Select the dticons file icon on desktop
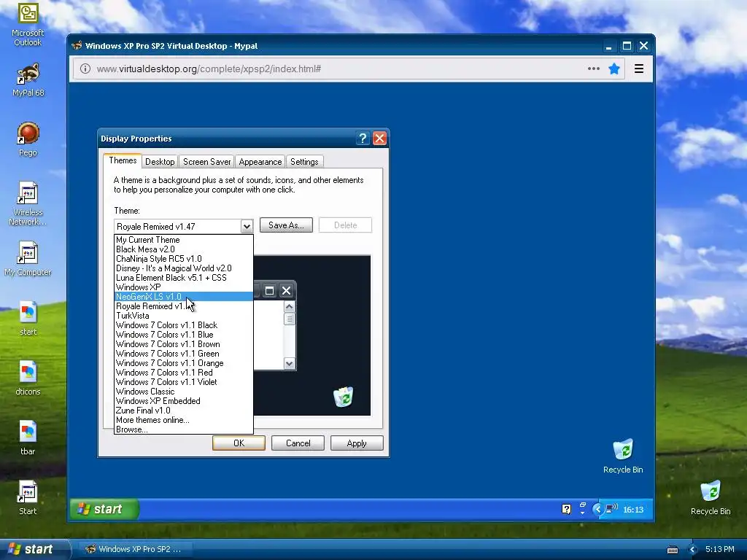Image resolution: width=747 pixels, height=560 pixels. coord(28,378)
